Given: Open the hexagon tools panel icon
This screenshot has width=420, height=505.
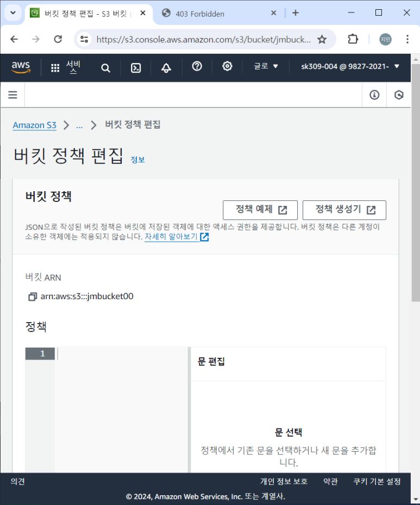Looking at the screenshot, I should 399,94.
